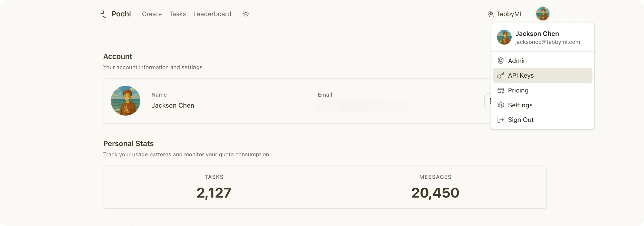
Task: Click the Pochi logo icon
Action: (x=103, y=14)
